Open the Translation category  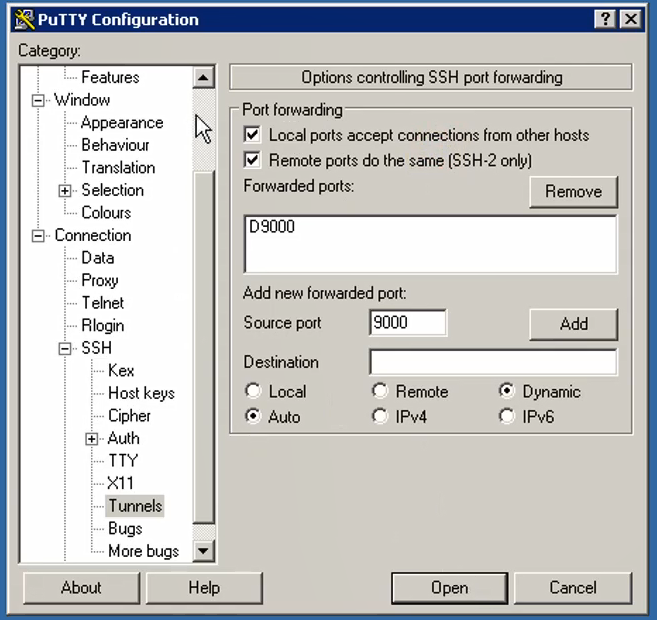click(x=118, y=168)
